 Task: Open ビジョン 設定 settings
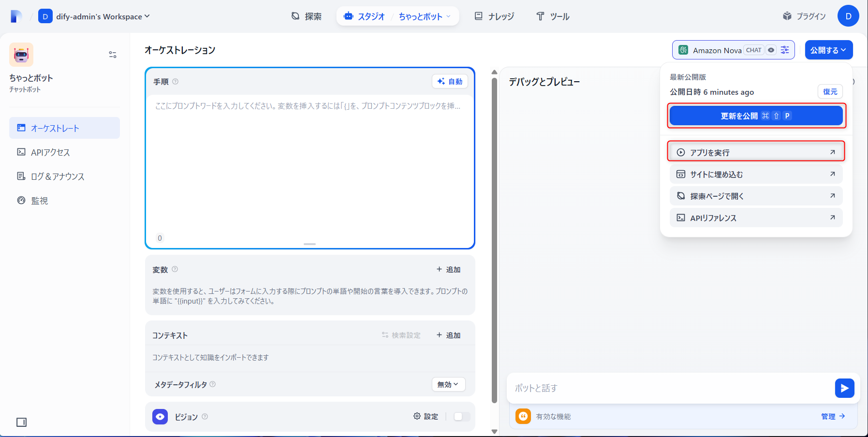[x=426, y=416]
